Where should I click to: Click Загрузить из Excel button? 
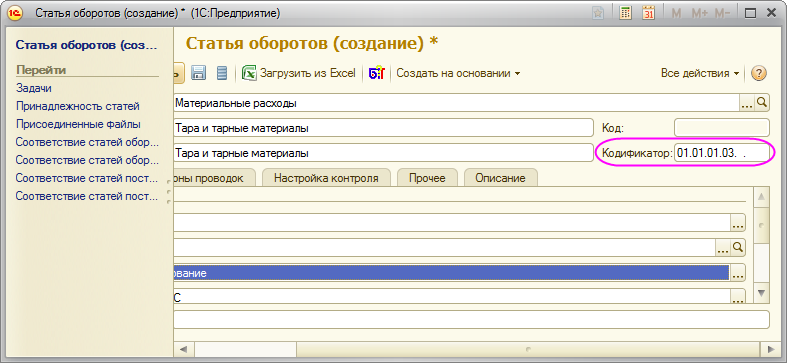(299, 73)
